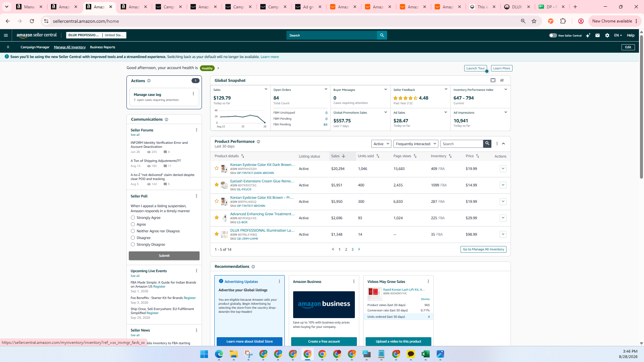
Task: Open Seller Forums three-dot menu
Action: 197,130
